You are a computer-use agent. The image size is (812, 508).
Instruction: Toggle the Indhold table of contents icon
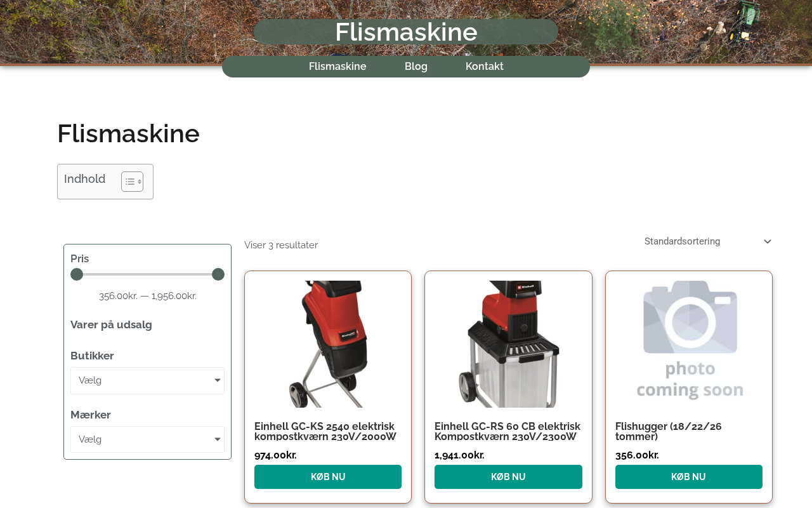(132, 182)
